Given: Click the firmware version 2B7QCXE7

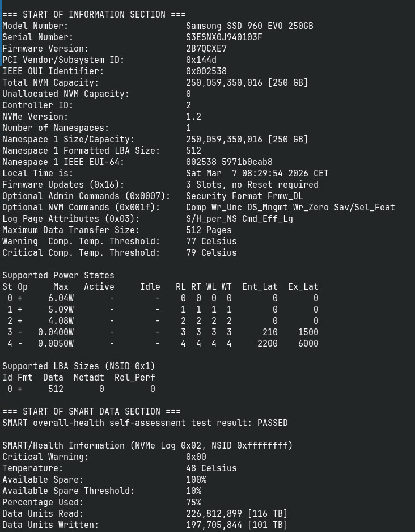Looking at the screenshot, I should point(206,49).
